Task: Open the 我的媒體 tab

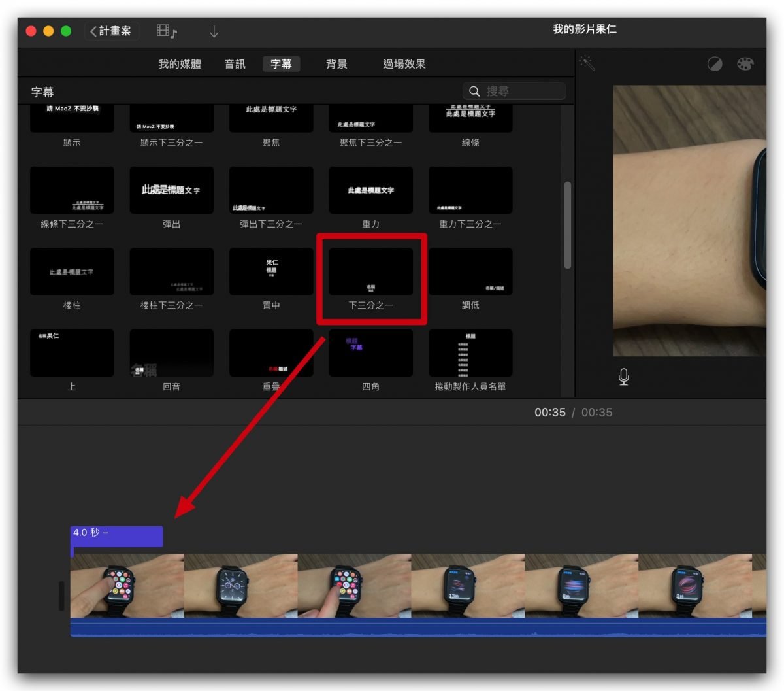Action: coord(180,64)
